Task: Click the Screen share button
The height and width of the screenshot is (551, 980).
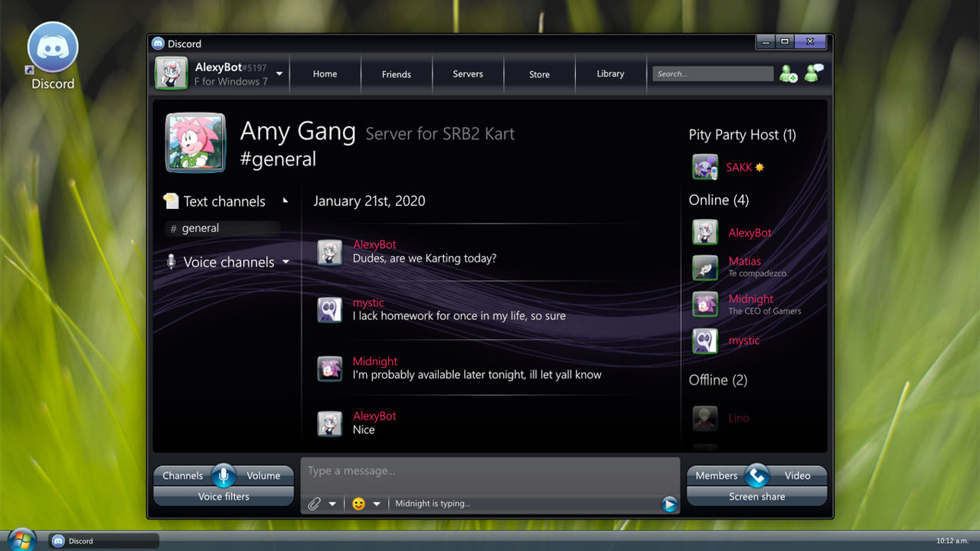Action: (x=756, y=496)
